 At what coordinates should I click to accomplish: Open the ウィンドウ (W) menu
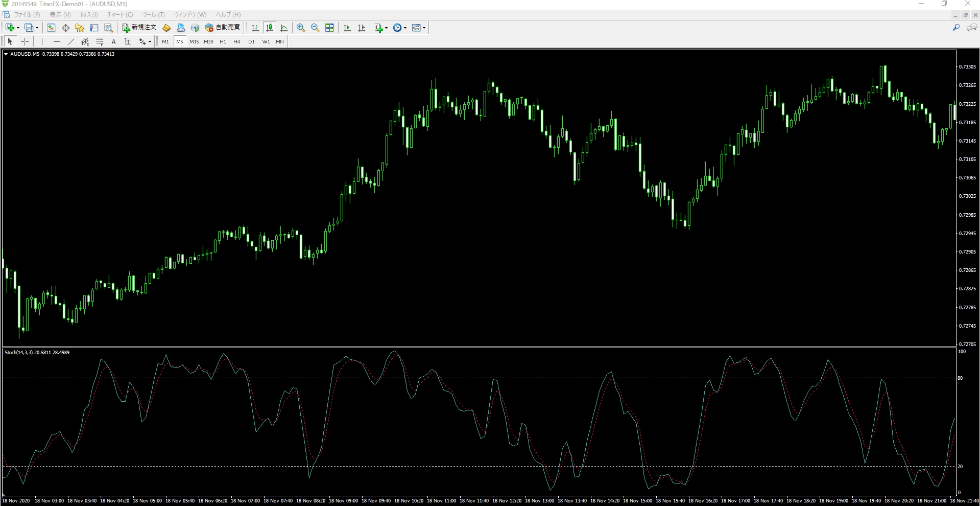pyautogui.click(x=190, y=15)
